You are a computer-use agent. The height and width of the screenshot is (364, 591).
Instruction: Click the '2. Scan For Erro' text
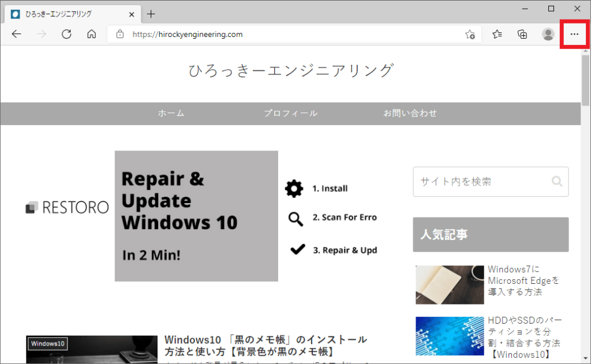coord(345,217)
